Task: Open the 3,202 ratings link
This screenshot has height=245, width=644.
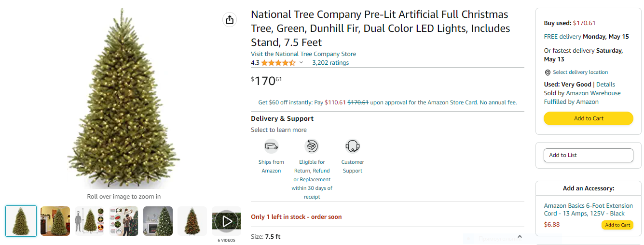Action: (x=330, y=63)
